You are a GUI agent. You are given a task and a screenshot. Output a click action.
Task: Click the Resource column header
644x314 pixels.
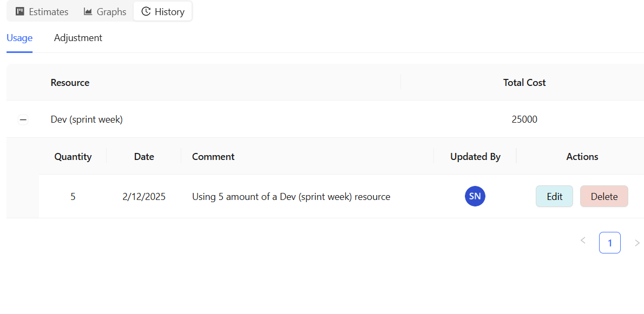click(70, 83)
